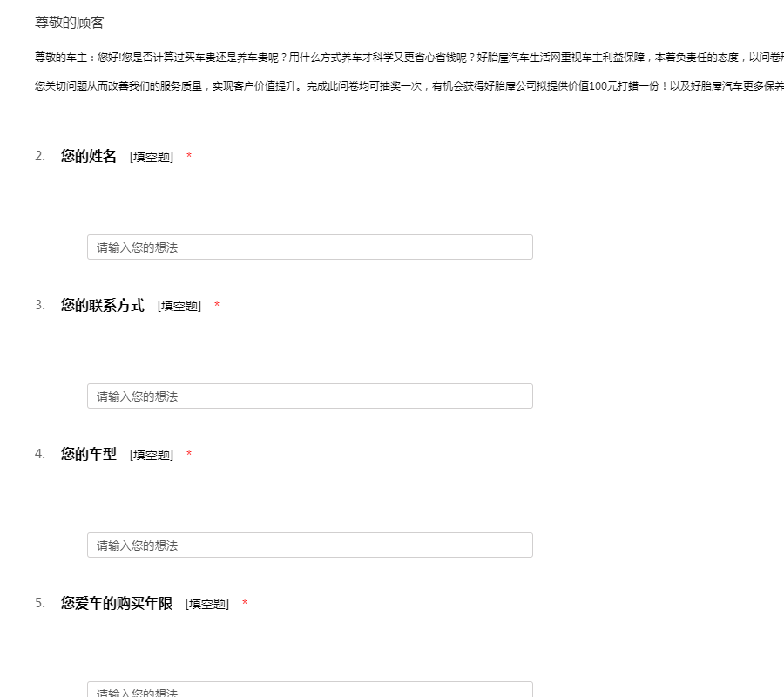Click the red required asterisk for 您的姓名

[x=189, y=157]
